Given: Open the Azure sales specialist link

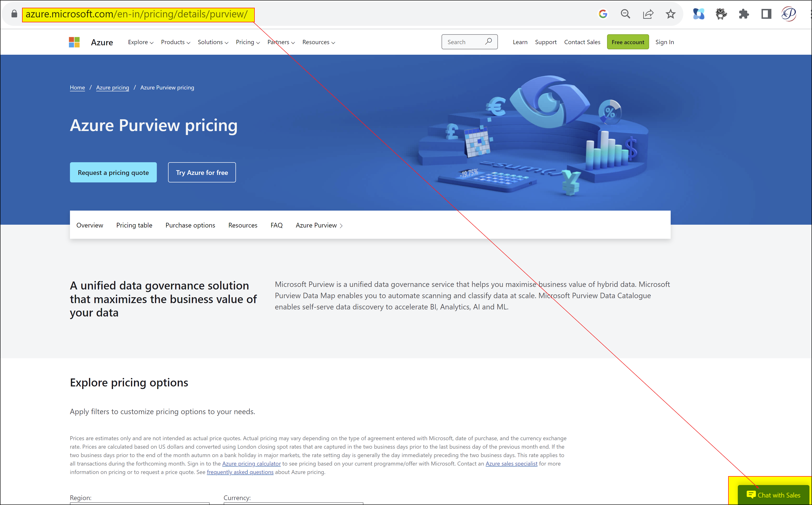Looking at the screenshot, I should (x=512, y=464).
